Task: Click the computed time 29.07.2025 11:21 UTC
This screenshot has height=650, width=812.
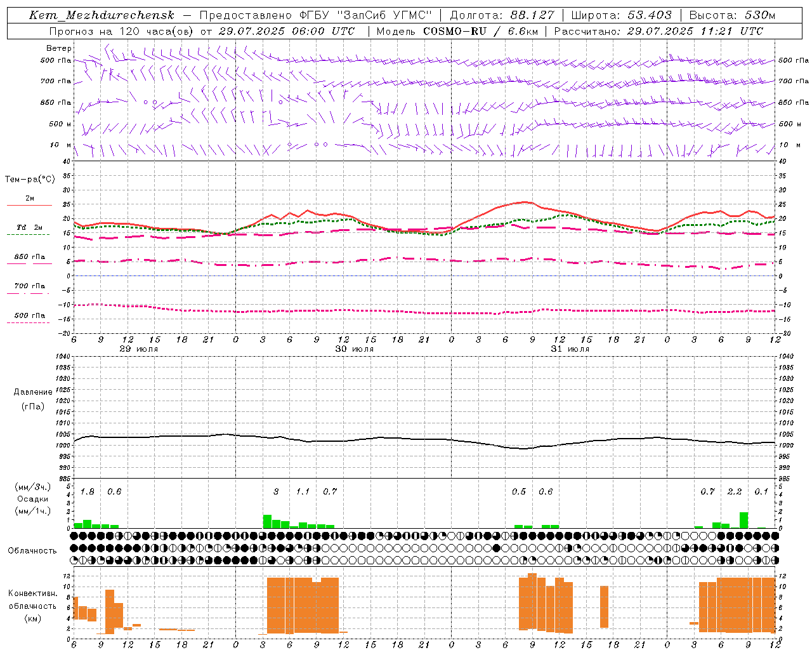Action: pos(695,31)
